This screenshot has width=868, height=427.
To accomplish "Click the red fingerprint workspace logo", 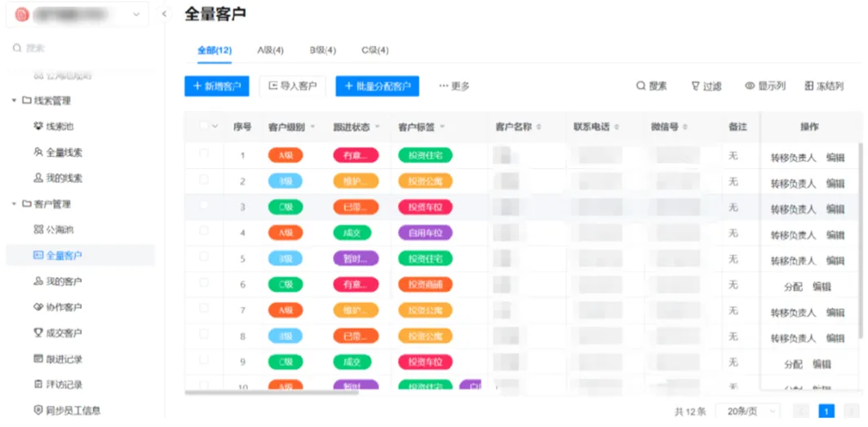I will tap(21, 15).
